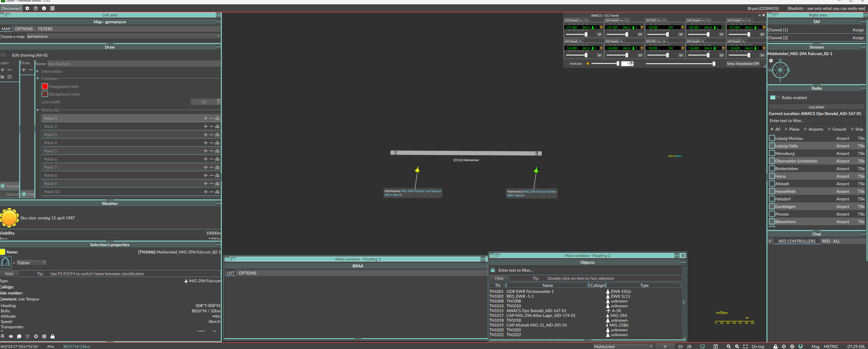
Task: Open the settings gear next to Disconnect
Action: pos(27,8)
